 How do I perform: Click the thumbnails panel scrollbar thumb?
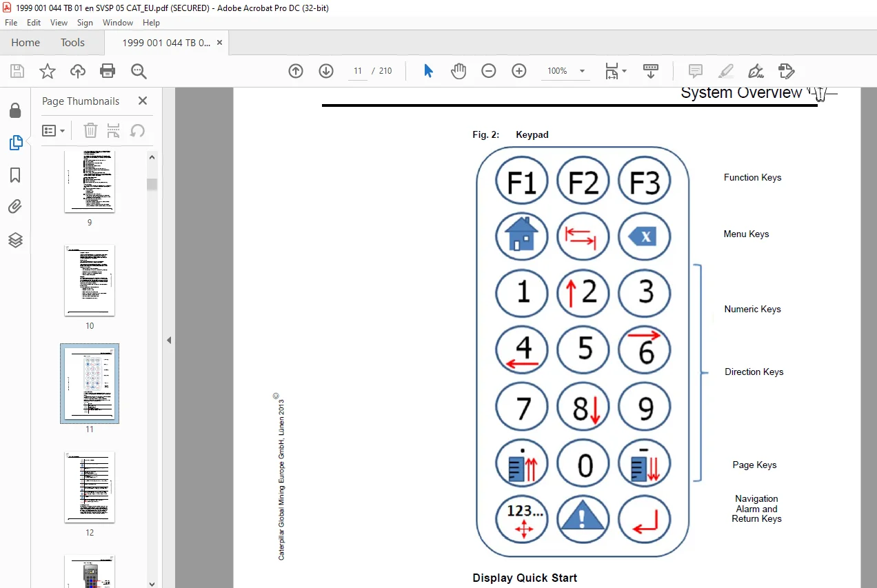pos(152,184)
